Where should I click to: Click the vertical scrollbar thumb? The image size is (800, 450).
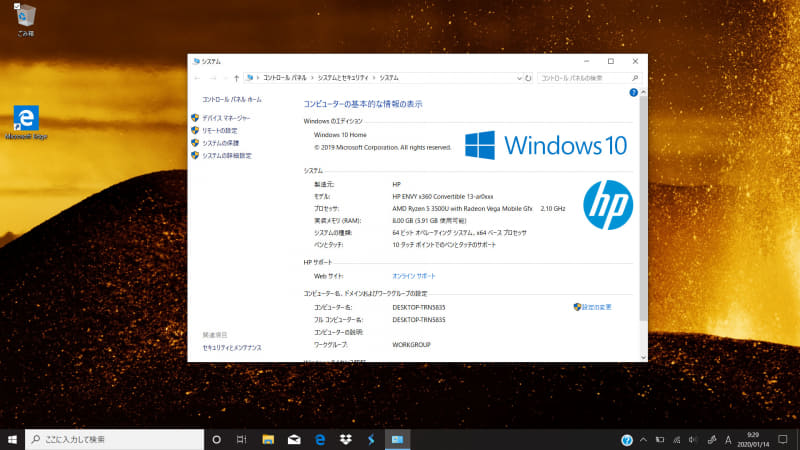click(x=643, y=208)
